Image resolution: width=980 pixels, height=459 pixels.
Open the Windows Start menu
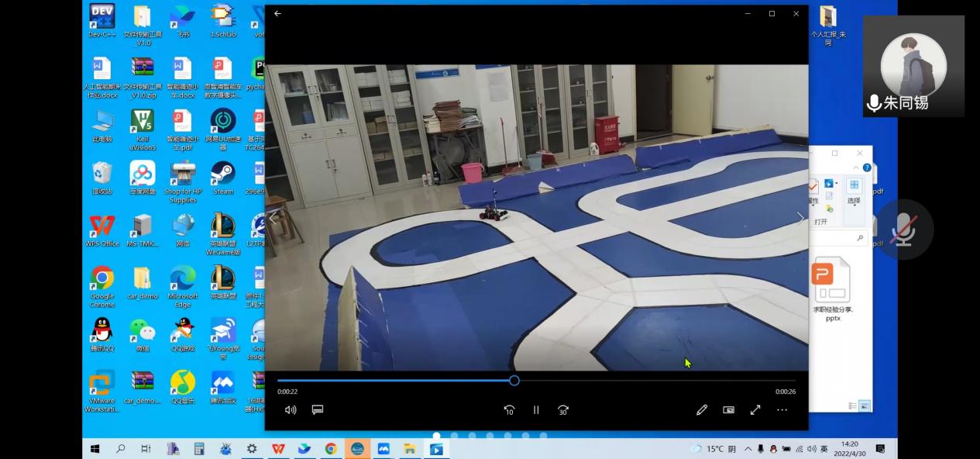coord(95,449)
